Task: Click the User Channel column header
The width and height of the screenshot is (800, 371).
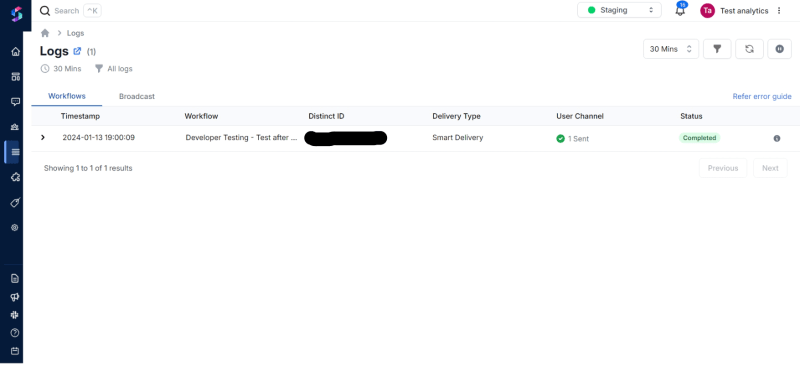Action: click(580, 116)
